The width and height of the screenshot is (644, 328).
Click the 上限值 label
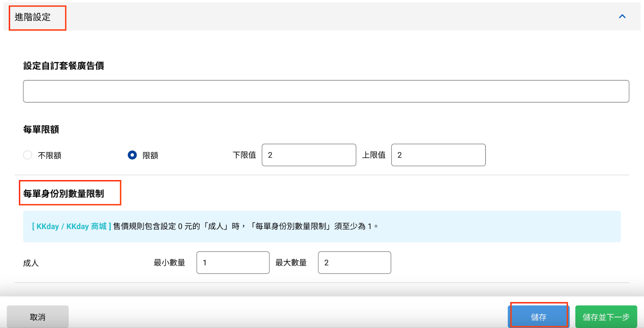coord(374,155)
